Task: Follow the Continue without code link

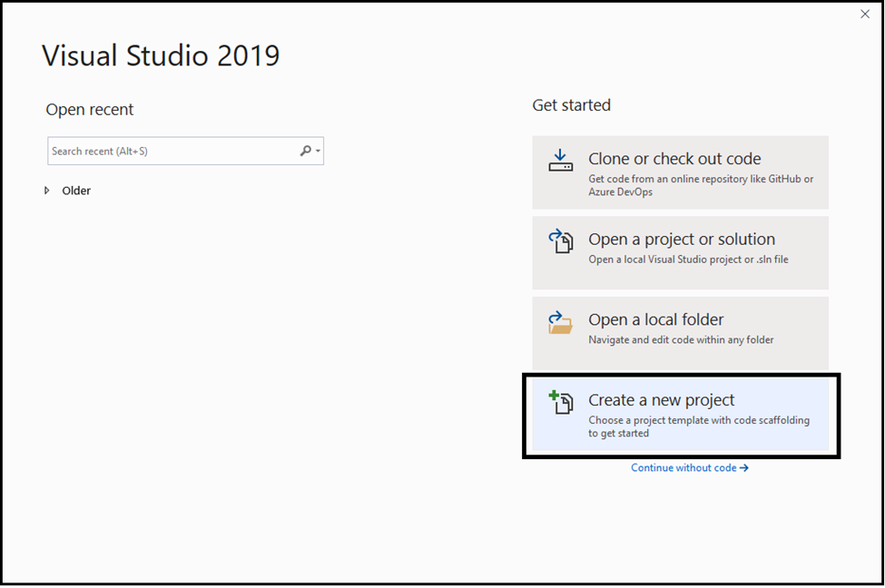Action: (690, 468)
